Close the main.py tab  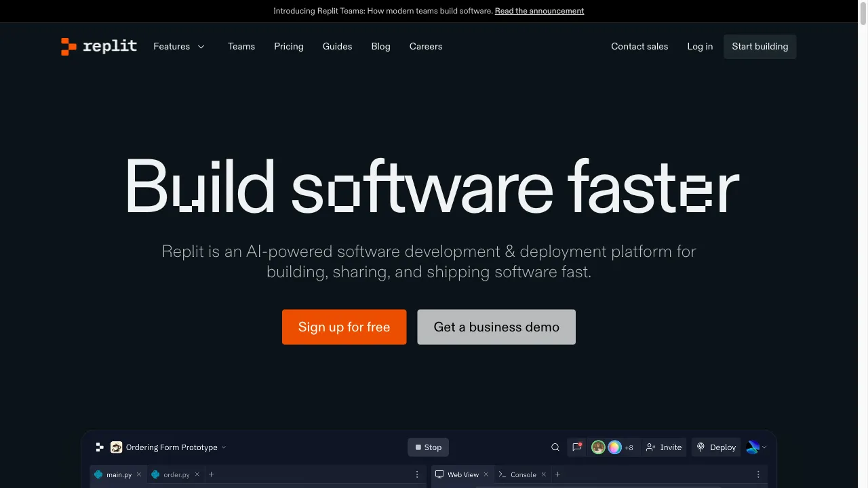click(x=139, y=474)
